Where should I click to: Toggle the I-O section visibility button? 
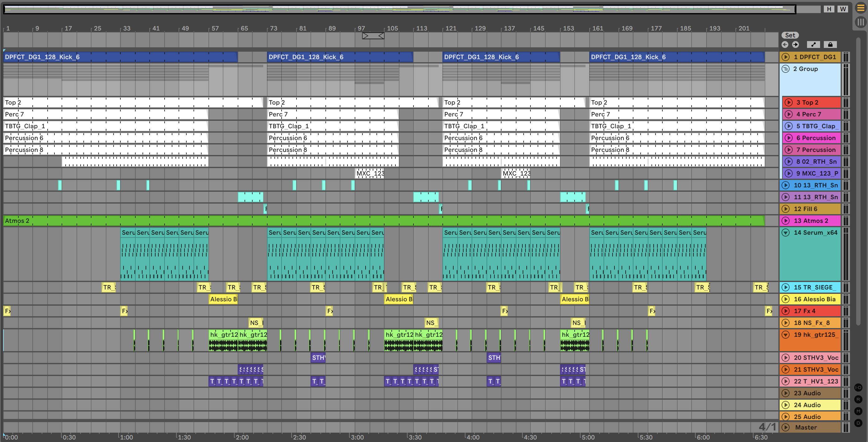point(858,388)
